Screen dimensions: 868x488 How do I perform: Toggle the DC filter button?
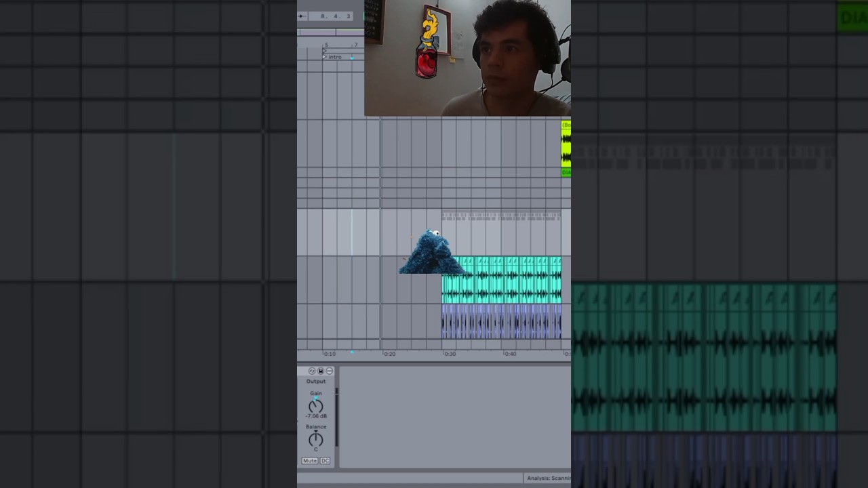325,461
